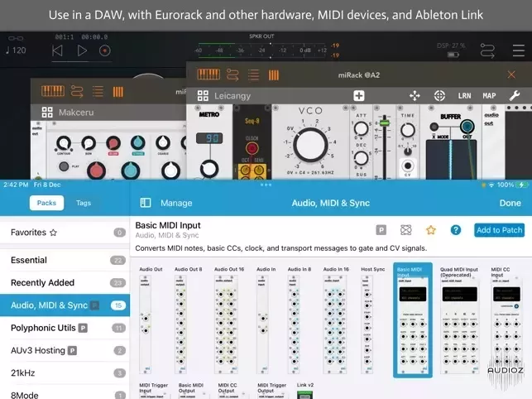Rewind transport to start
This screenshot has height=399, width=532.
click(x=57, y=51)
